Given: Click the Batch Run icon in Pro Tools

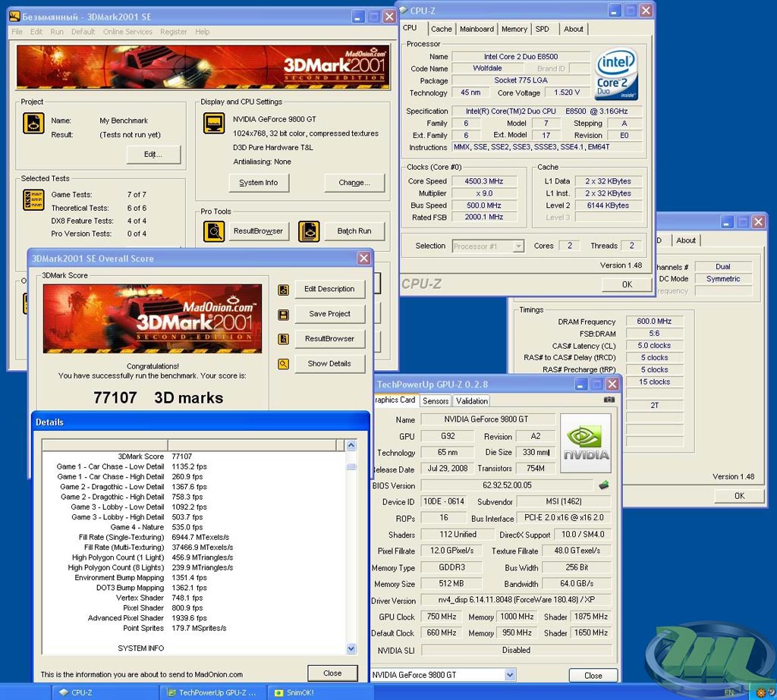Looking at the screenshot, I should tap(309, 231).
